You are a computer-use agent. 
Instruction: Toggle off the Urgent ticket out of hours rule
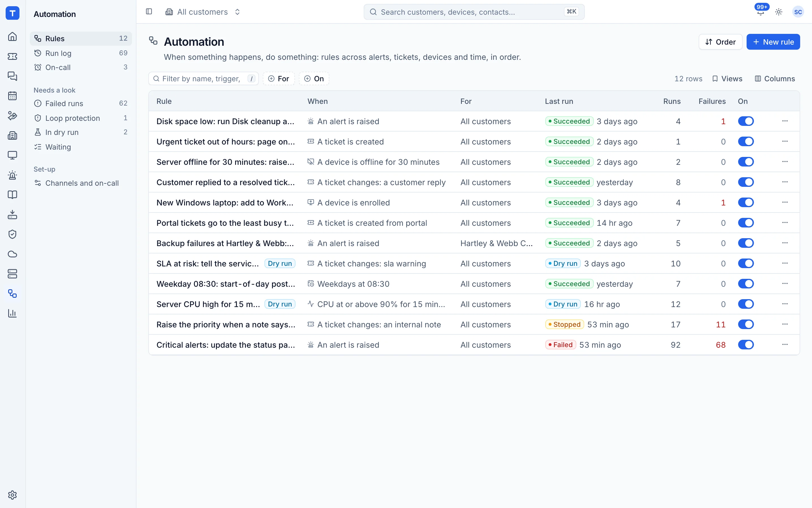click(745, 141)
